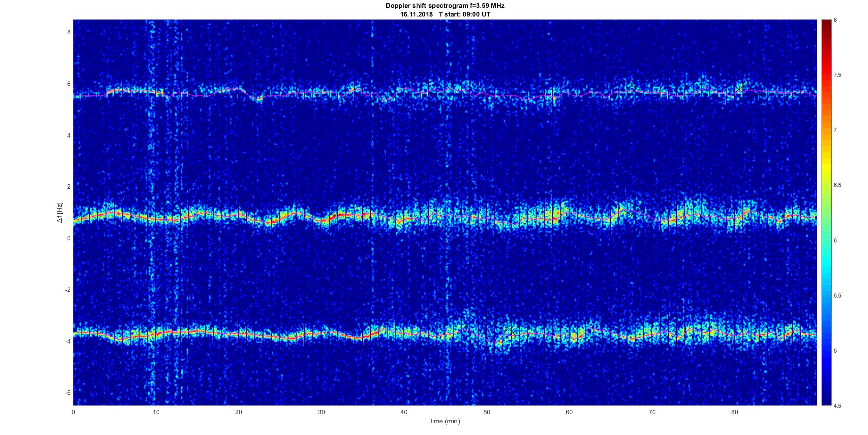The width and height of the screenshot is (868, 435).
Task: Click the x-axis tick label 70
Action: point(652,412)
